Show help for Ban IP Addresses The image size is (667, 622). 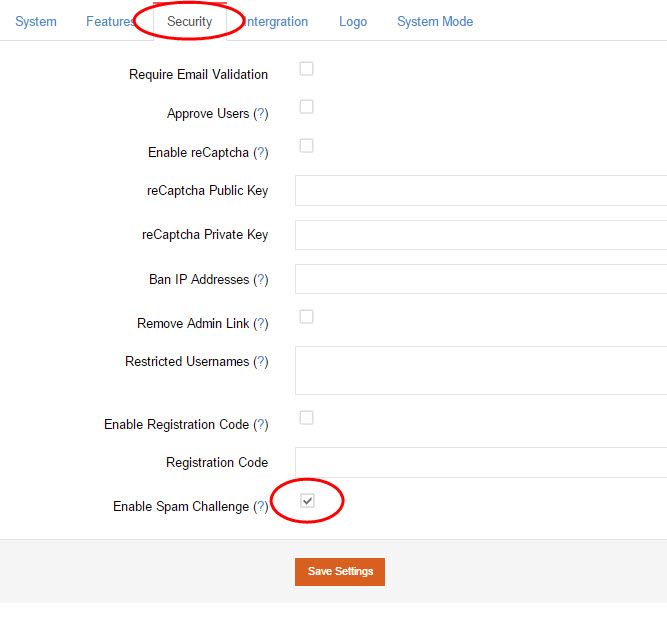click(261, 280)
